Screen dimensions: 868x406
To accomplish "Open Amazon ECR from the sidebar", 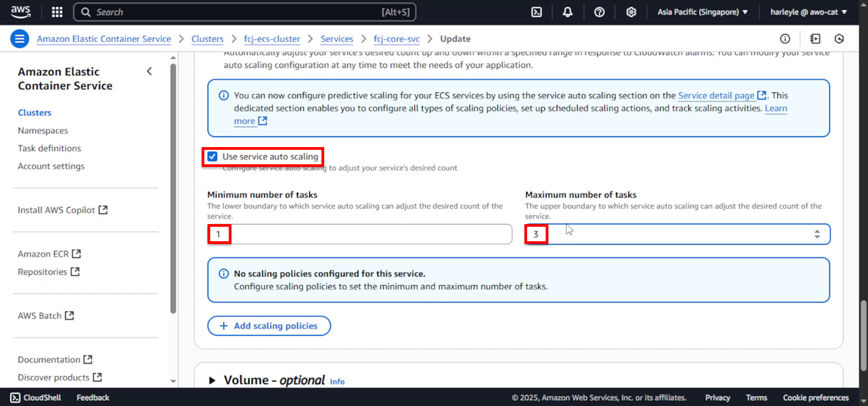I will pos(43,254).
